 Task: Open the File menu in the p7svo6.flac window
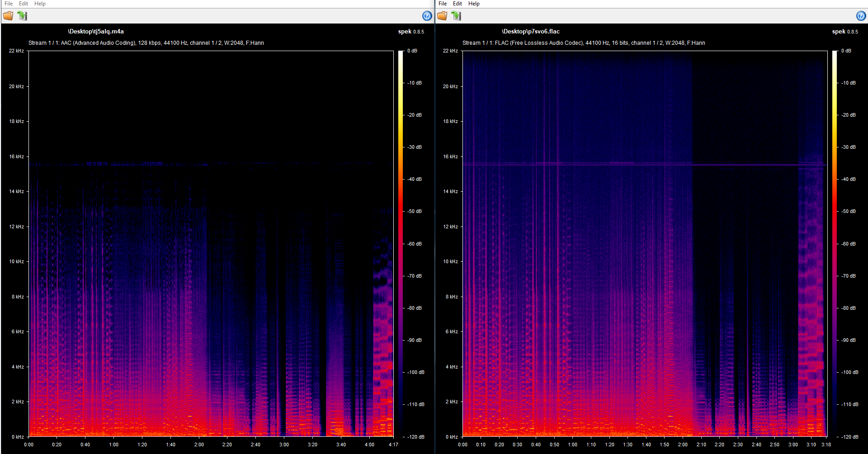click(x=443, y=4)
